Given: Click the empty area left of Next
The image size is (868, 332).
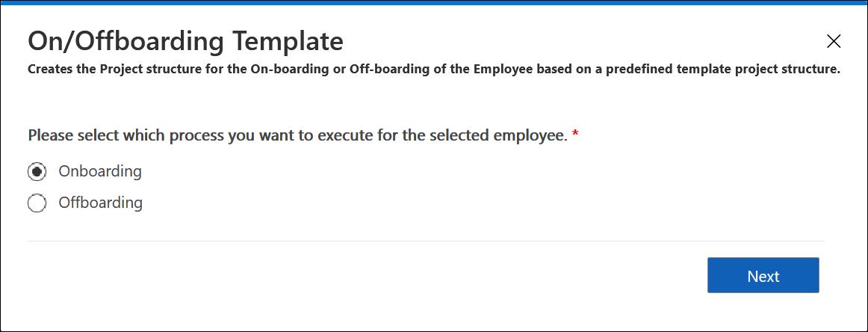Looking at the screenshot, I should click(x=365, y=275).
